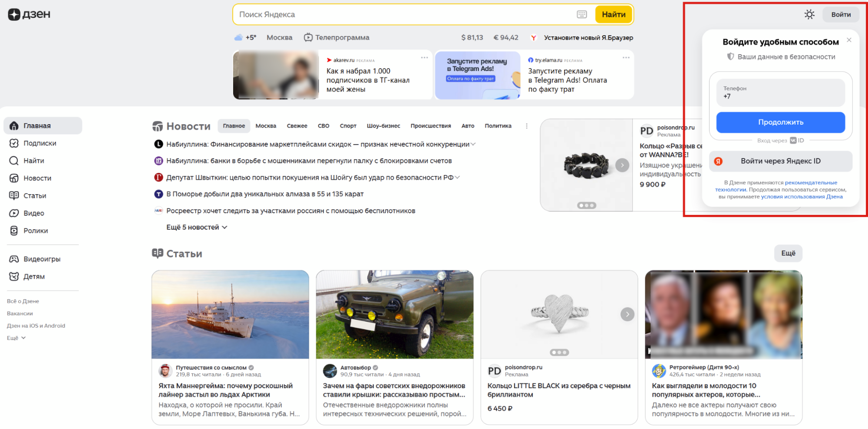Toggle the light/dark theme with the sun icon
The width and height of the screenshot is (868, 429).
click(x=809, y=14)
